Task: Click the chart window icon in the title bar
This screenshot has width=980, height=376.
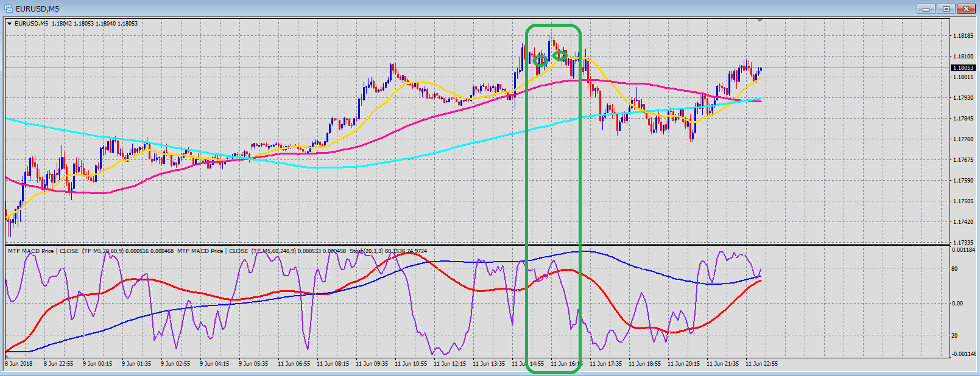Action: (x=9, y=9)
